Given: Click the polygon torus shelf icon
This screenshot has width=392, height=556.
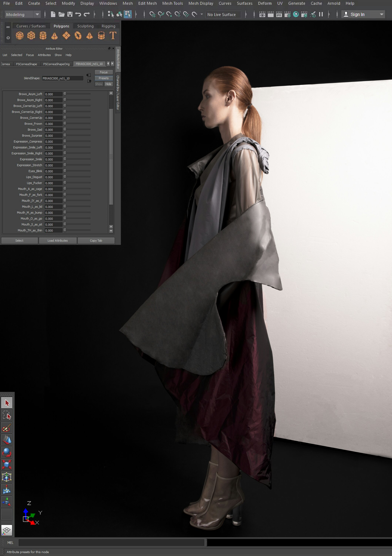Looking at the screenshot, I should 78,36.
